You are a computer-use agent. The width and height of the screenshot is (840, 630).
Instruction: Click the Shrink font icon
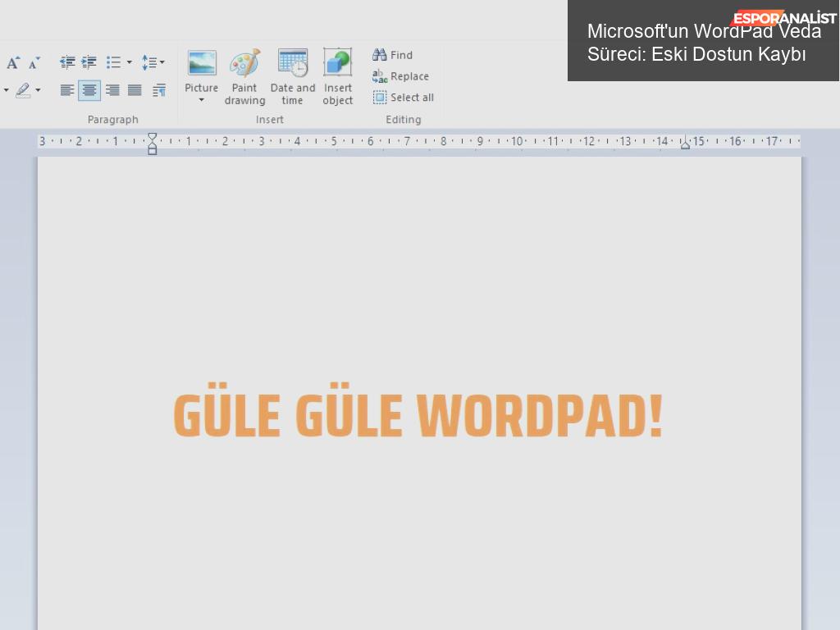tap(34, 63)
